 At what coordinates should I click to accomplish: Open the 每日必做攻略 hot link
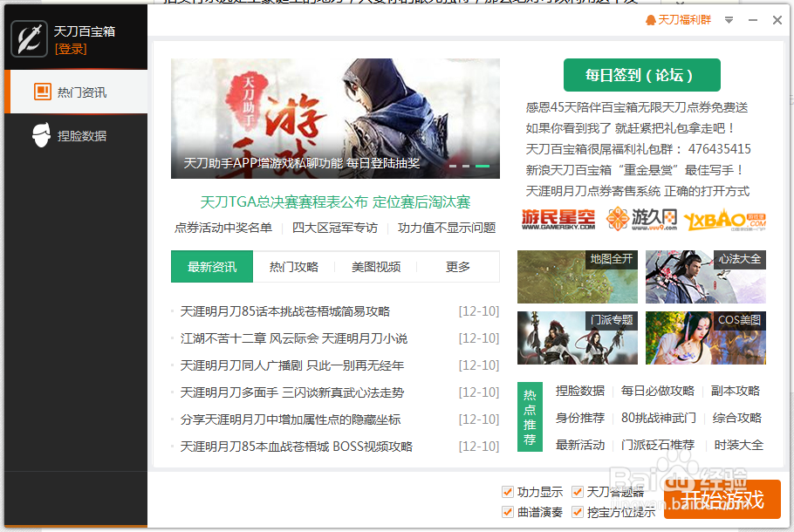[x=657, y=391]
